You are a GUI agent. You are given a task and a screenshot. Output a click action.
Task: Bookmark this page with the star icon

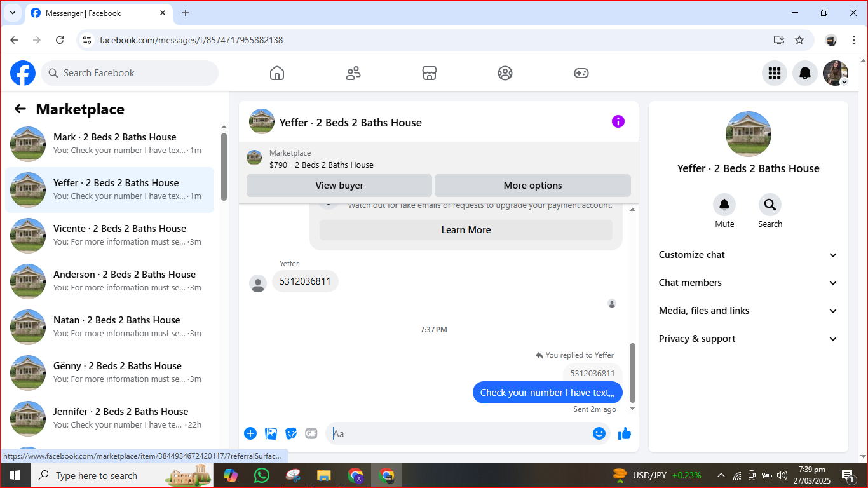click(x=799, y=40)
